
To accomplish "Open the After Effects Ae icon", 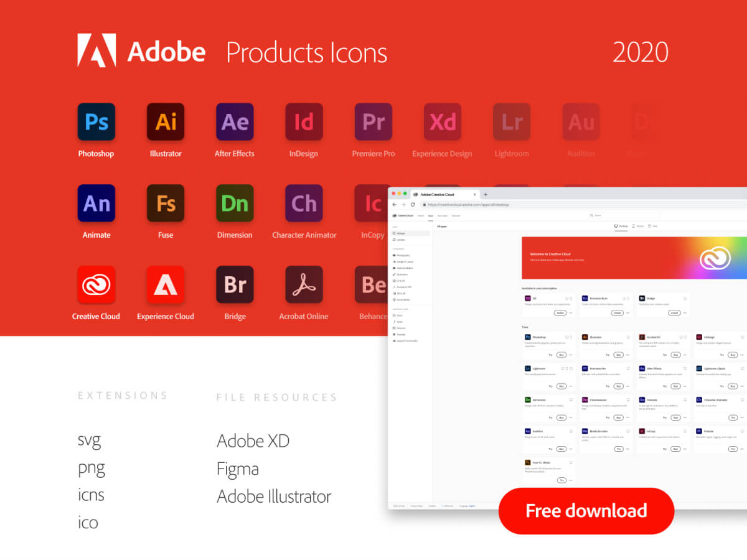I will 235,121.
